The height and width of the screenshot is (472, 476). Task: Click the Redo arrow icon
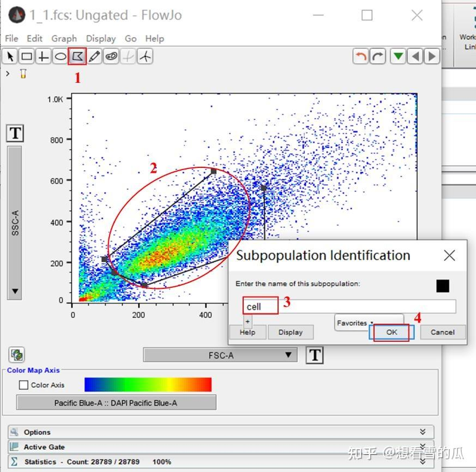pyautogui.click(x=378, y=56)
